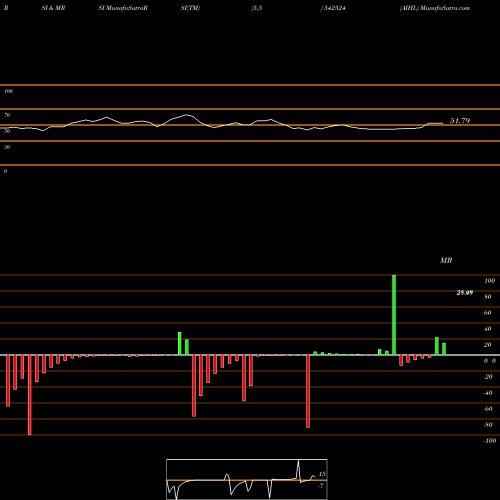The height and width of the screenshot is (500, 500).
Task: Click the tallest green MR bar
Action: 394,315
